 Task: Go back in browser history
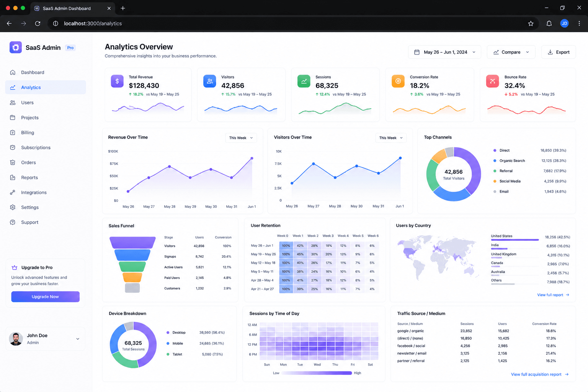pos(9,23)
